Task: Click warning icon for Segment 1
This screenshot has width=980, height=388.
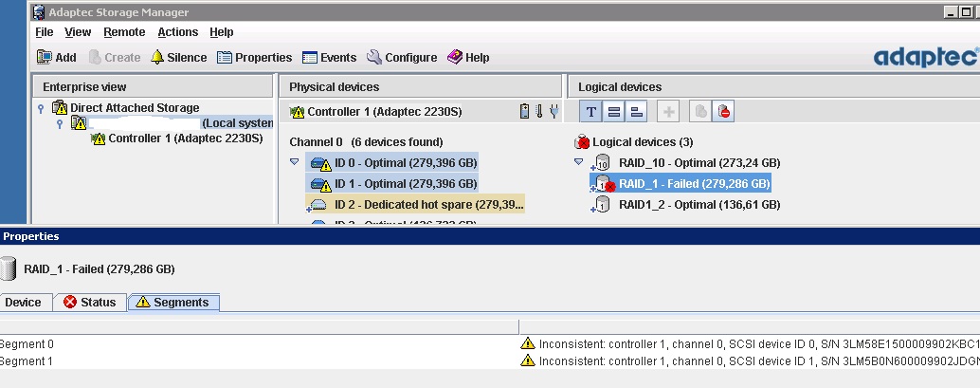Action: coord(528,360)
